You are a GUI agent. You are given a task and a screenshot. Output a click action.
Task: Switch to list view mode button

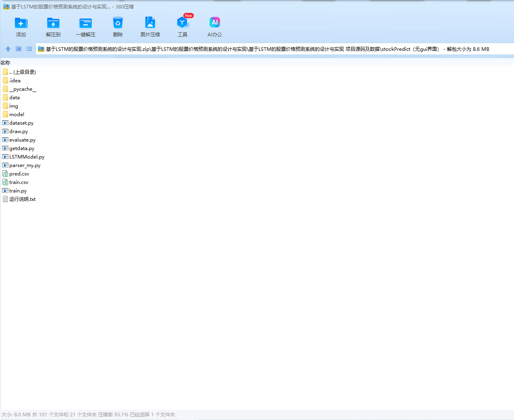click(x=29, y=49)
